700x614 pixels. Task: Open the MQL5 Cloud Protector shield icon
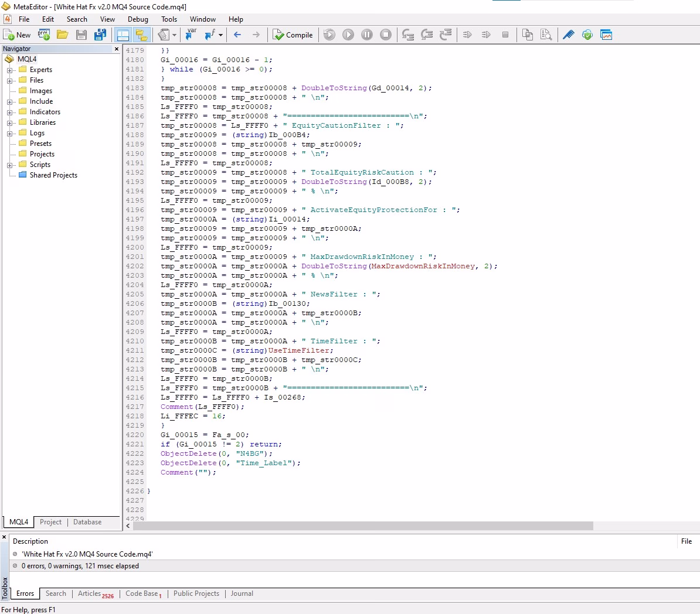[587, 35]
